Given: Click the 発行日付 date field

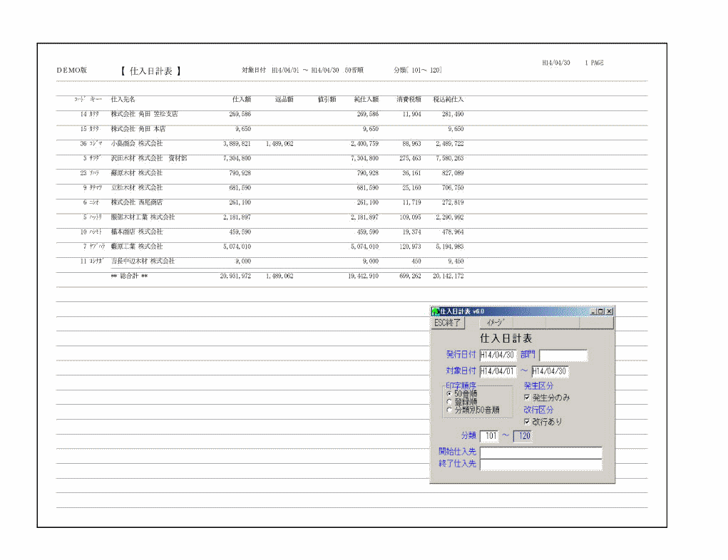Looking at the screenshot, I should [498, 356].
